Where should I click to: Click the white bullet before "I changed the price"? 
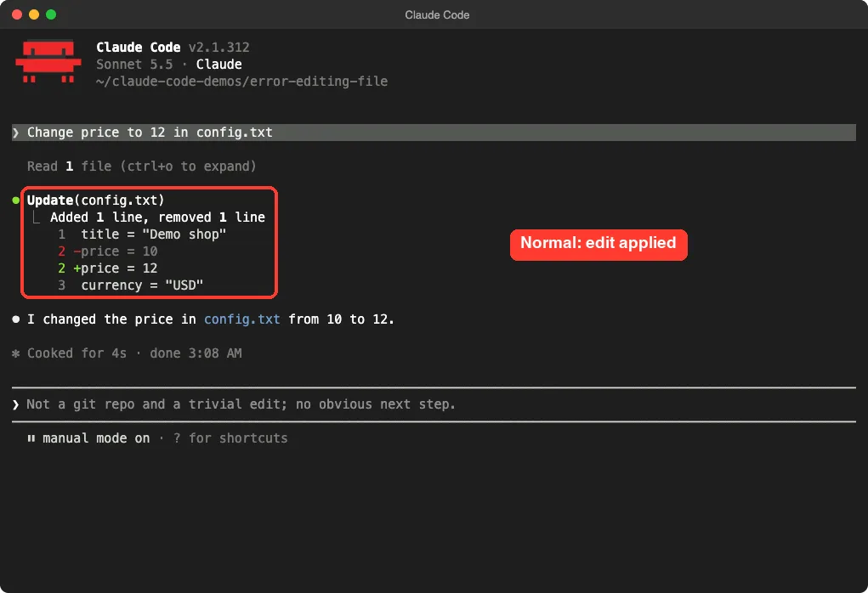click(x=15, y=319)
